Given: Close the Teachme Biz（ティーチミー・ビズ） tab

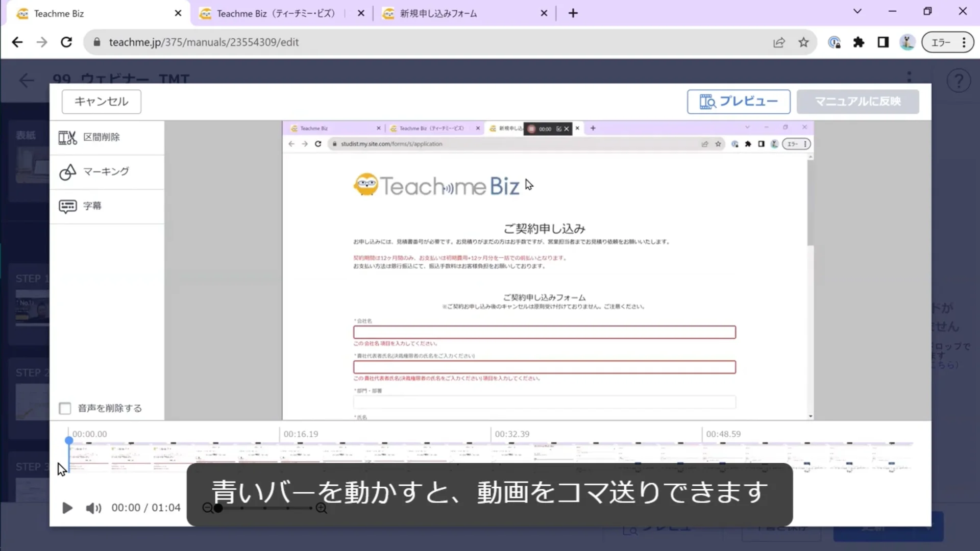Looking at the screenshot, I should pyautogui.click(x=361, y=13).
